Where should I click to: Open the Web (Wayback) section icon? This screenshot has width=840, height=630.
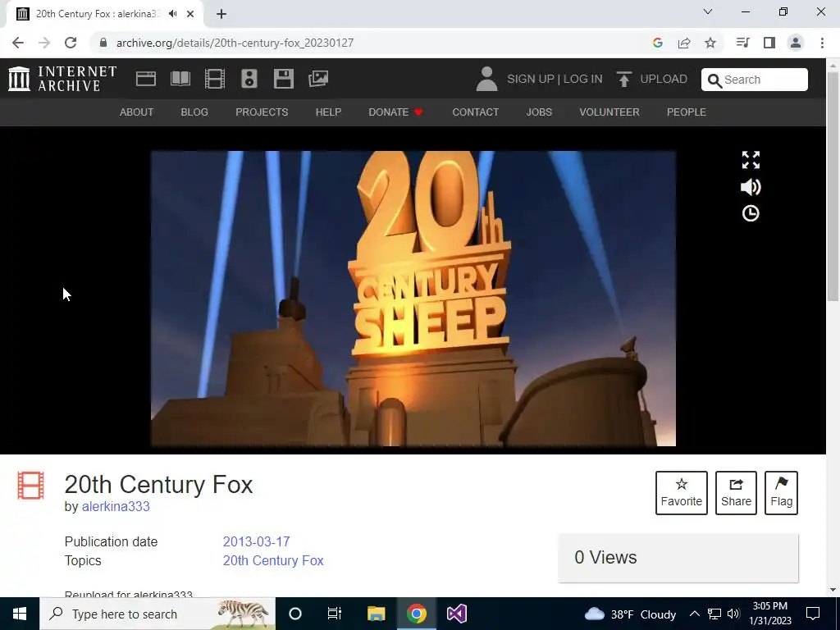click(146, 79)
